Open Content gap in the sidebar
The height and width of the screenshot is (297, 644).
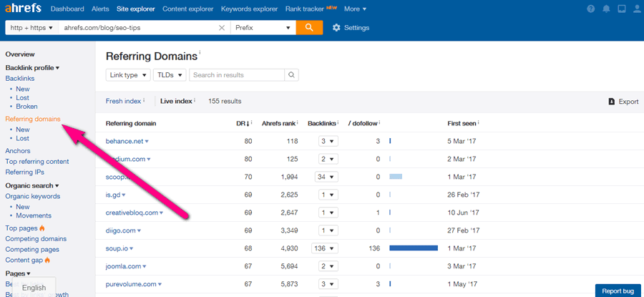[x=24, y=260]
